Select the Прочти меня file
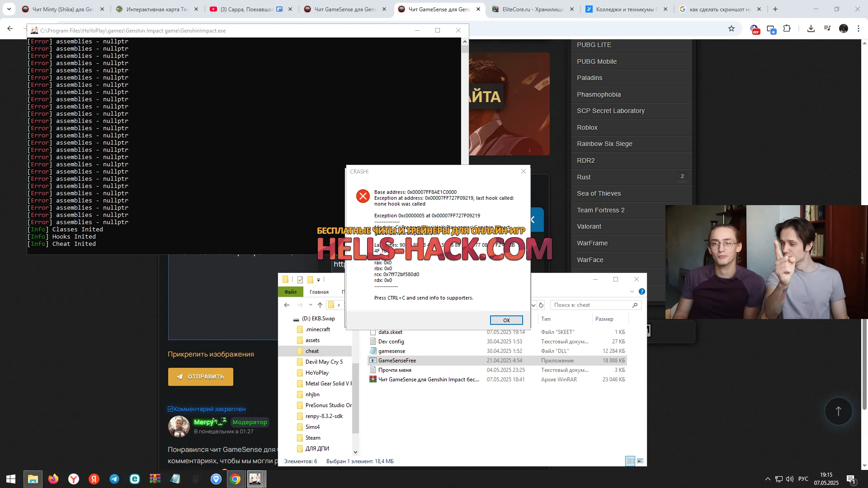This screenshot has height=488, width=868. pos(497,370)
